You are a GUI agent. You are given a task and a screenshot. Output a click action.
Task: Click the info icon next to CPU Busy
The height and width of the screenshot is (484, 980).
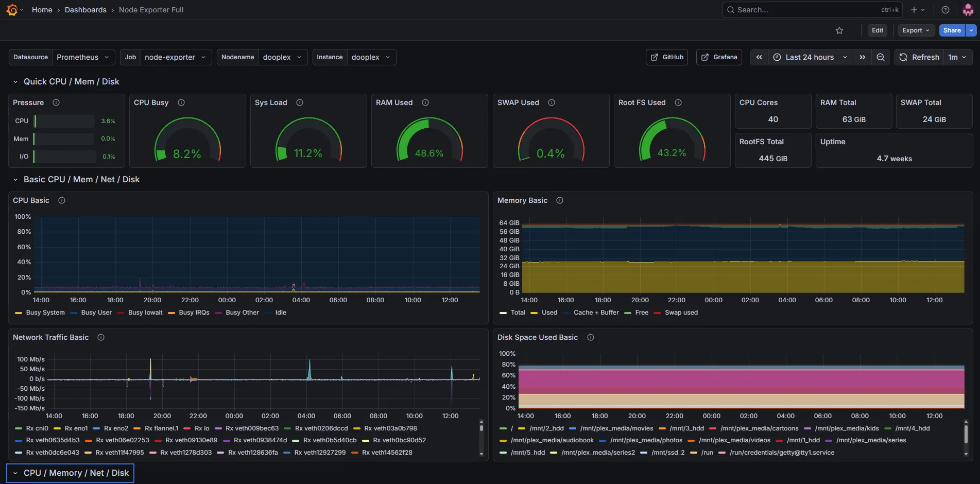[181, 102]
